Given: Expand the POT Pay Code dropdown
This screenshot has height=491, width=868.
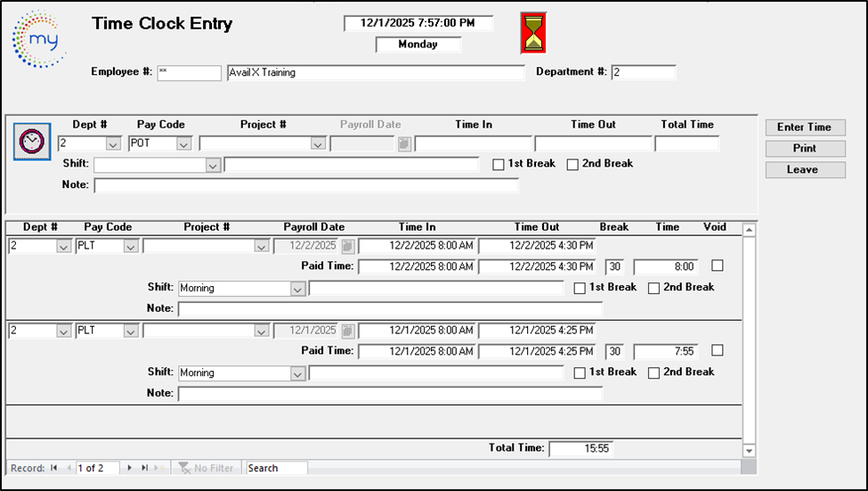Looking at the screenshot, I should tap(183, 143).
